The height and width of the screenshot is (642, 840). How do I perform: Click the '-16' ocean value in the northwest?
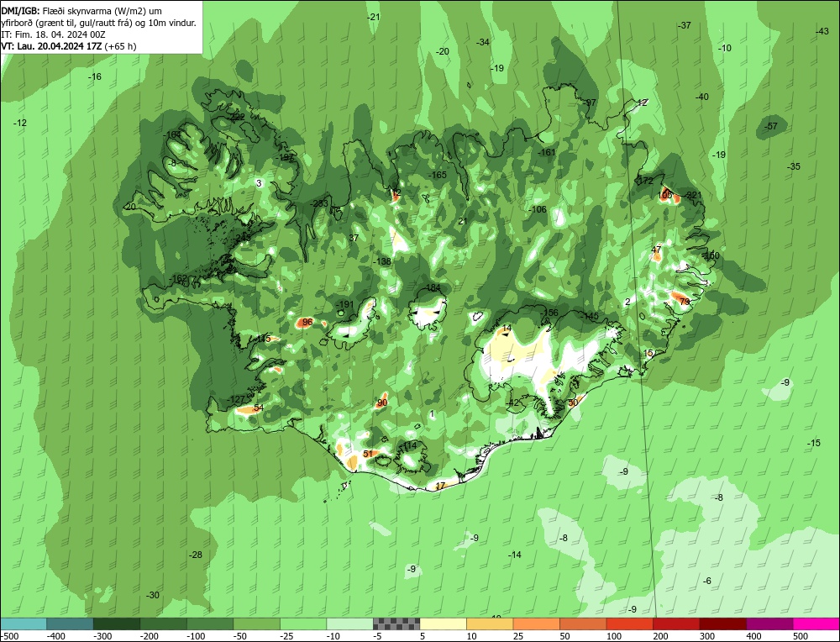(x=94, y=76)
